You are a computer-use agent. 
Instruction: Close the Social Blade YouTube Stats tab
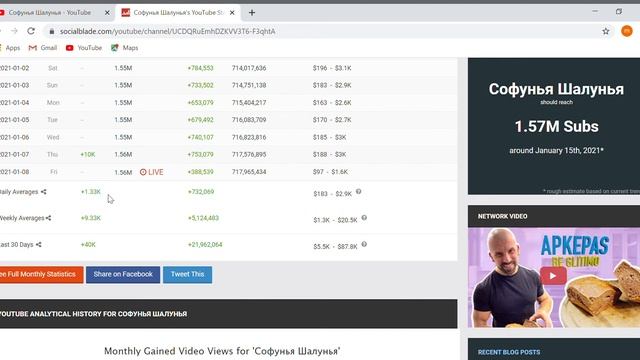tap(232, 13)
